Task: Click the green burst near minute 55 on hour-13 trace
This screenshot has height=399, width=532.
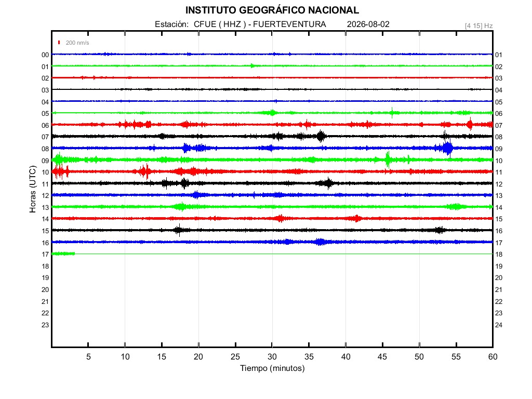Action: point(456,207)
